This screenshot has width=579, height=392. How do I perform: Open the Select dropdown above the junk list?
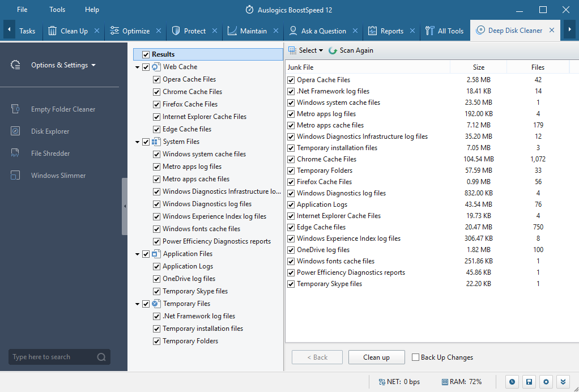click(305, 50)
